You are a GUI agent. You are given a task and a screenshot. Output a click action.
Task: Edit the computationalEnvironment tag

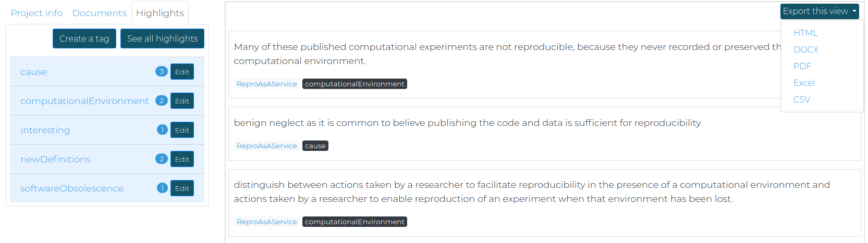[x=182, y=101]
